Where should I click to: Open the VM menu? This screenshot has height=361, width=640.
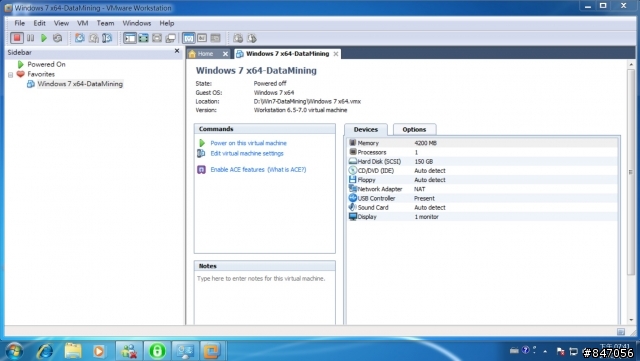click(82, 23)
